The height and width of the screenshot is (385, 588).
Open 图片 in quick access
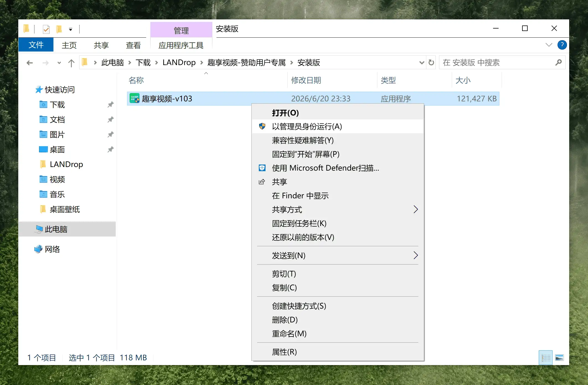click(57, 135)
